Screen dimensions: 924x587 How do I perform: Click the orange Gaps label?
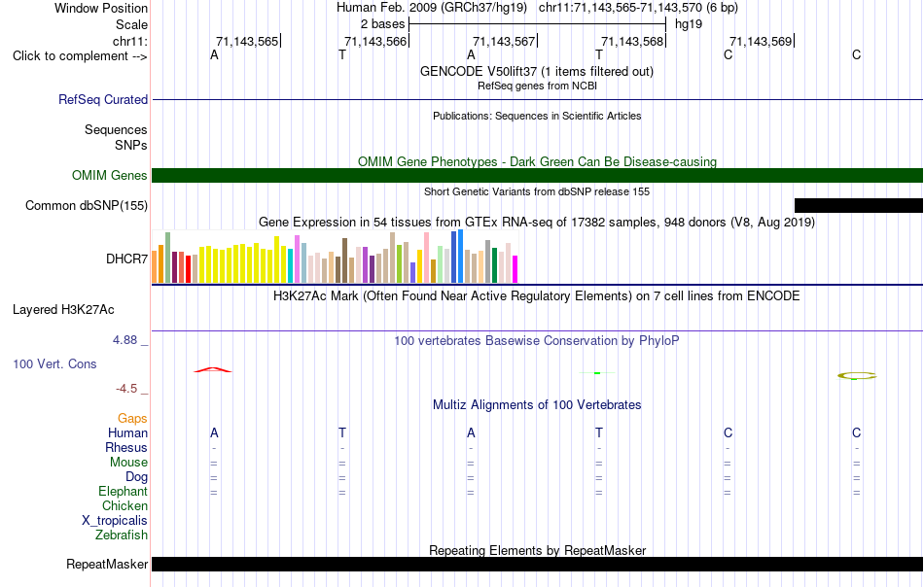132,418
